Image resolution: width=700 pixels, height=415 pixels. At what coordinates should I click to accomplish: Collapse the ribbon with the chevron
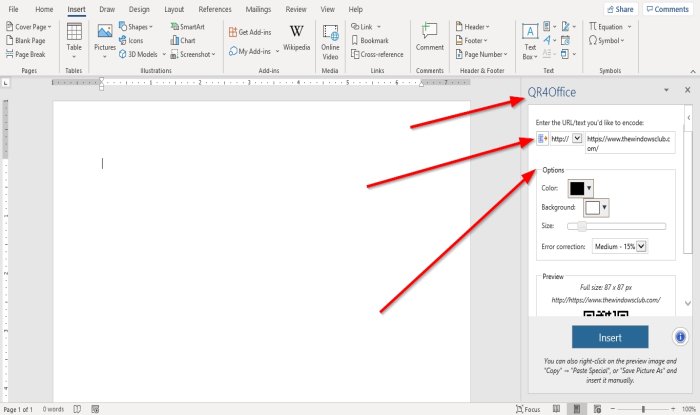(x=692, y=71)
